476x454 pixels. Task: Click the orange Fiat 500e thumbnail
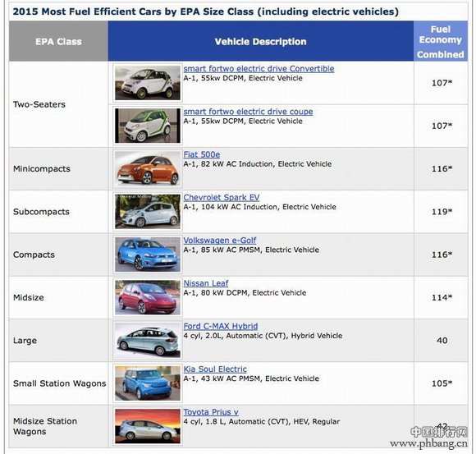[x=148, y=168]
